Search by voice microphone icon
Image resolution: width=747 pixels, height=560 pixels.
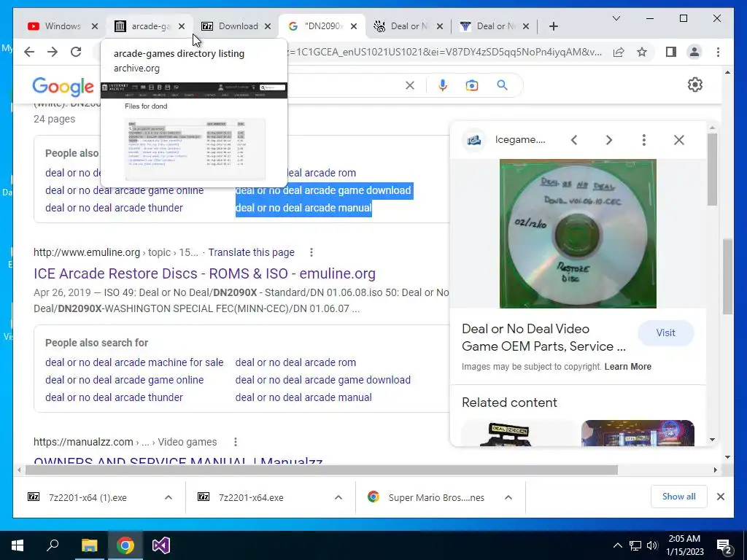click(x=443, y=85)
